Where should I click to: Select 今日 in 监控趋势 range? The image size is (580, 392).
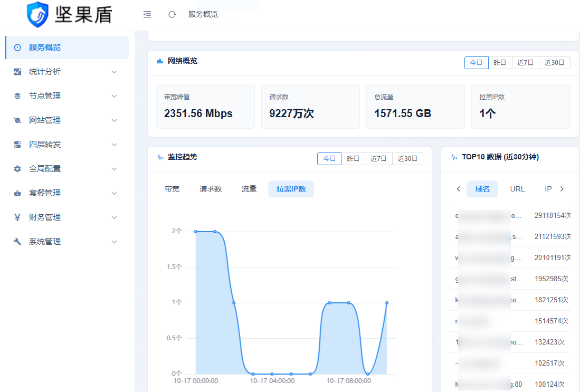tap(329, 159)
